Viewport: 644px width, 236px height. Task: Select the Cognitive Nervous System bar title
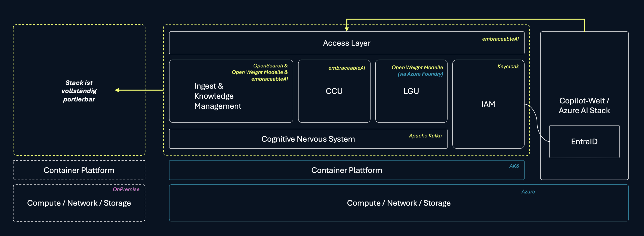point(308,139)
